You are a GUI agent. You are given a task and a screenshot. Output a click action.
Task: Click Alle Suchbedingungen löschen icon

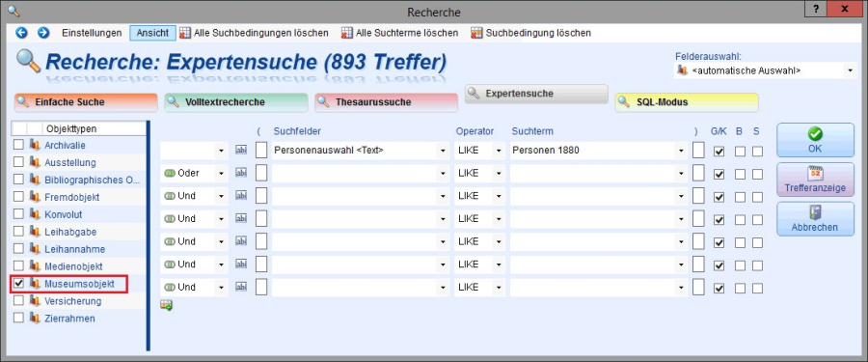pyautogui.click(x=185, y=33)
